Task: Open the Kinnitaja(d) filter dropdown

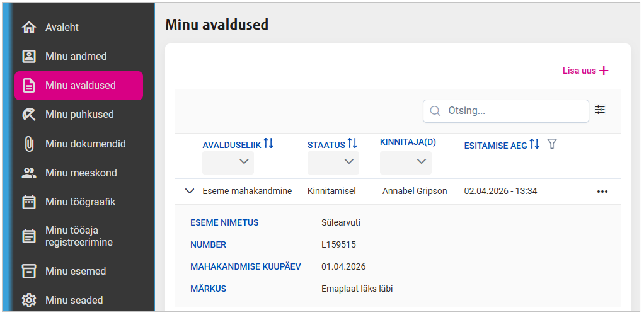Action: (406, 163)
